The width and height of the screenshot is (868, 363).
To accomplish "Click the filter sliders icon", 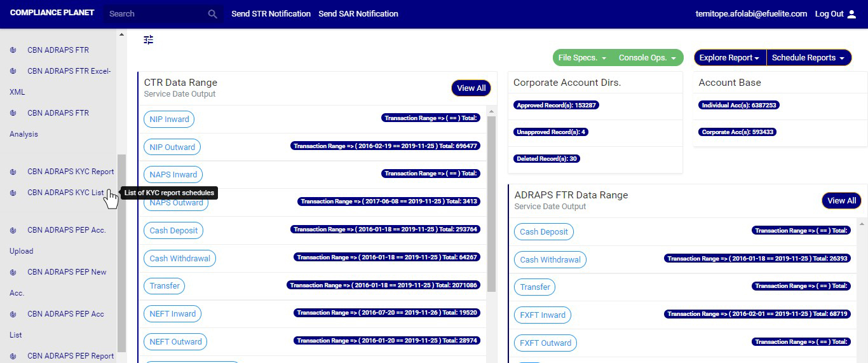I will click(x=149, y=40).
